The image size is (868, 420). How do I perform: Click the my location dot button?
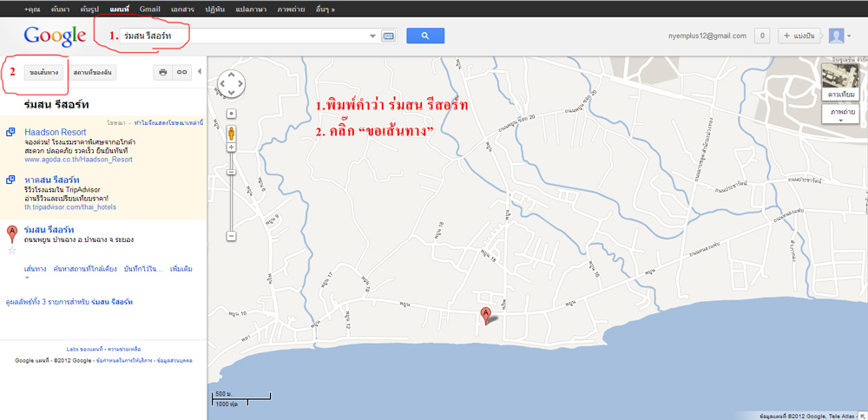point(232,114)
